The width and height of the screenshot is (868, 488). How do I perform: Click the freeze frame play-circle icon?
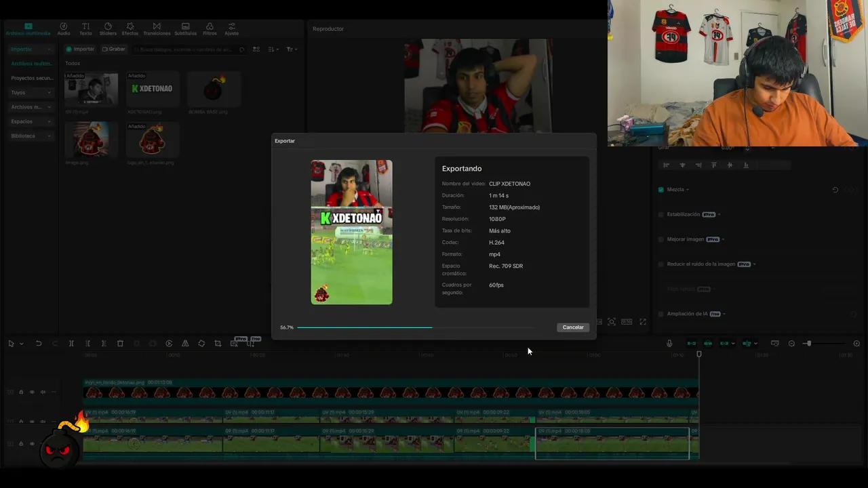169,344
